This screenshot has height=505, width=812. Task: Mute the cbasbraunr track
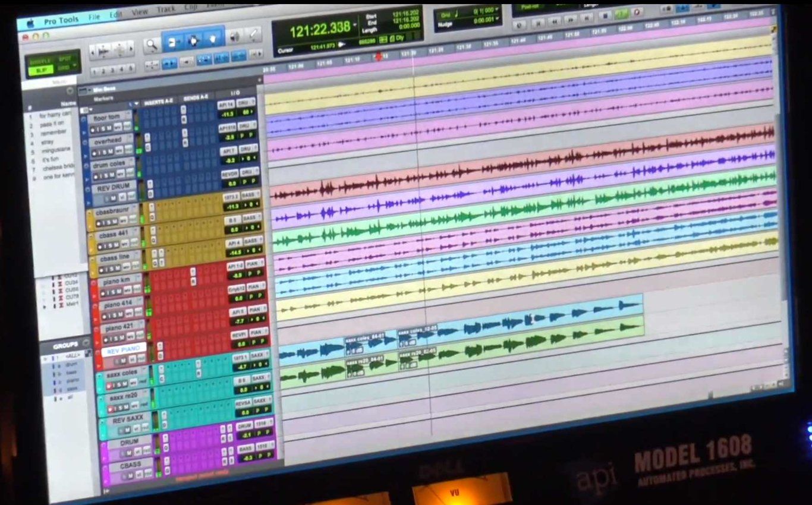(x=115, y=222)
